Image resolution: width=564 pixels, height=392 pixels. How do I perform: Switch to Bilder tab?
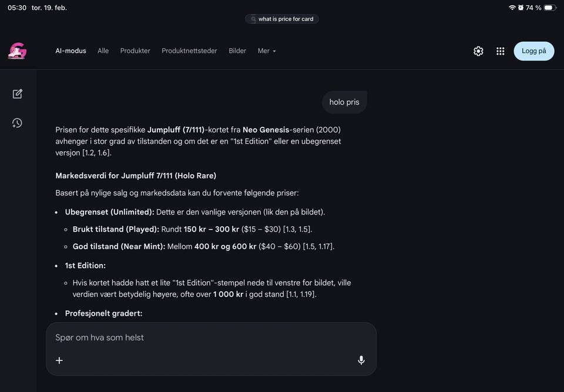(x=237, y=51)
